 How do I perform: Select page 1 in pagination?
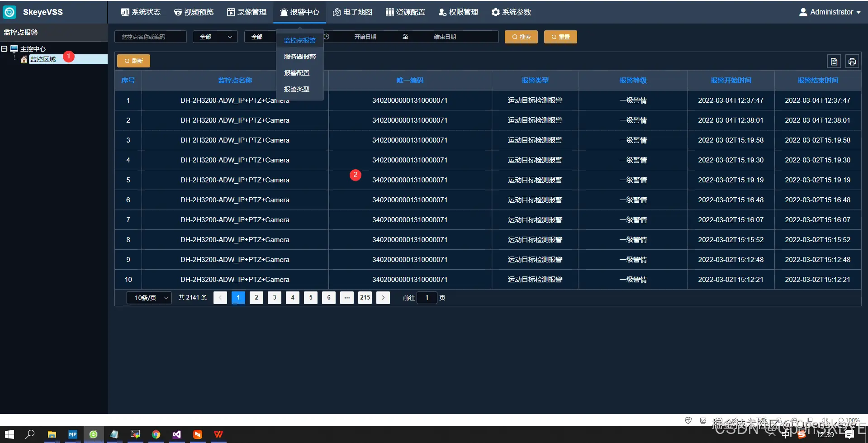tap(238, 298)
